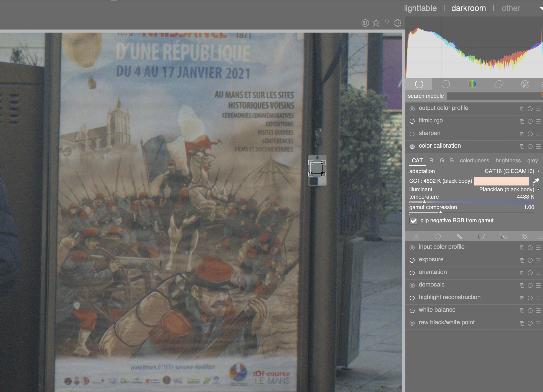Screen dimensions: 543x392
Task: Expand the highlight reconstruction module
Action: (449, 297)
